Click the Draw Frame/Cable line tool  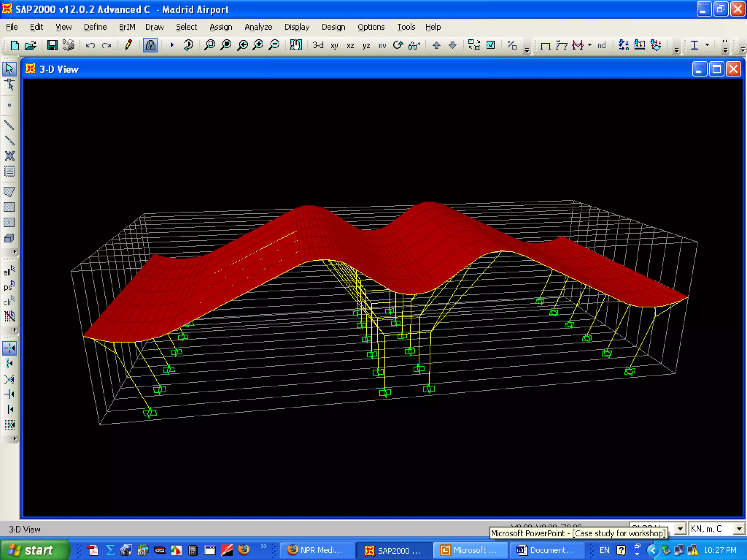point(9,125)
